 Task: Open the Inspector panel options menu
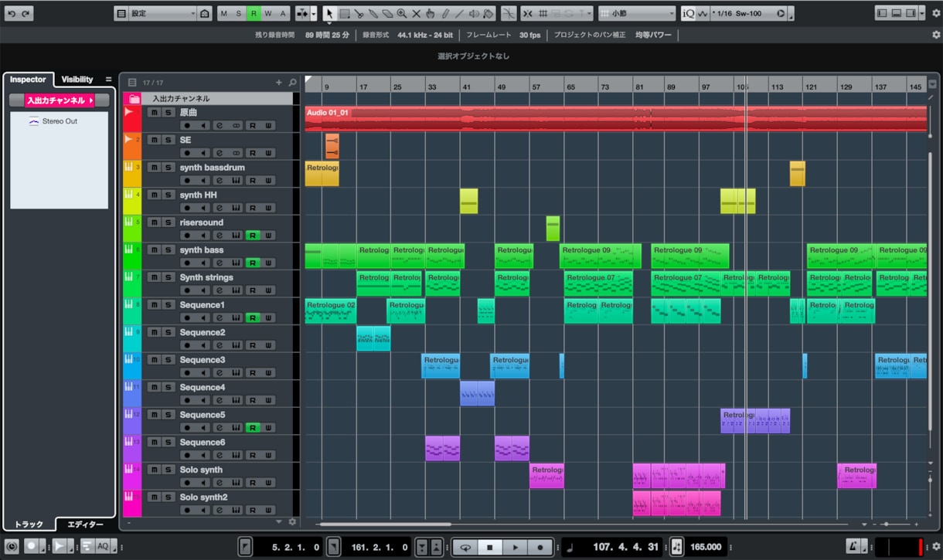pos(109,80)
